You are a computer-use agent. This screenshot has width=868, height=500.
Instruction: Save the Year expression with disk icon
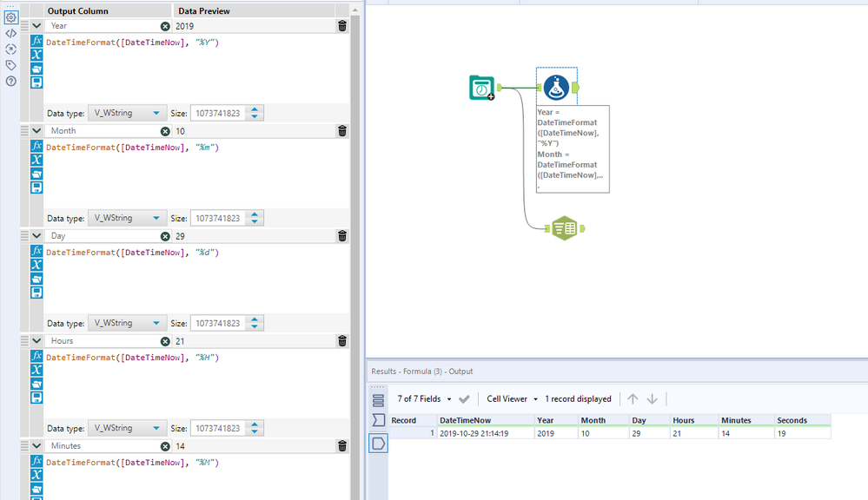(36, 82)
